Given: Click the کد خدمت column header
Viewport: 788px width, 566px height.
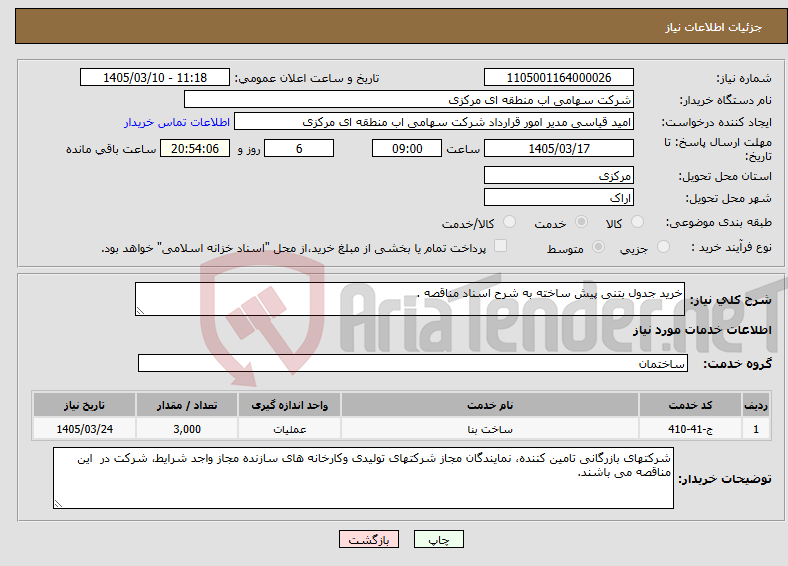Looking at the screenshot, I should [691, 405].
